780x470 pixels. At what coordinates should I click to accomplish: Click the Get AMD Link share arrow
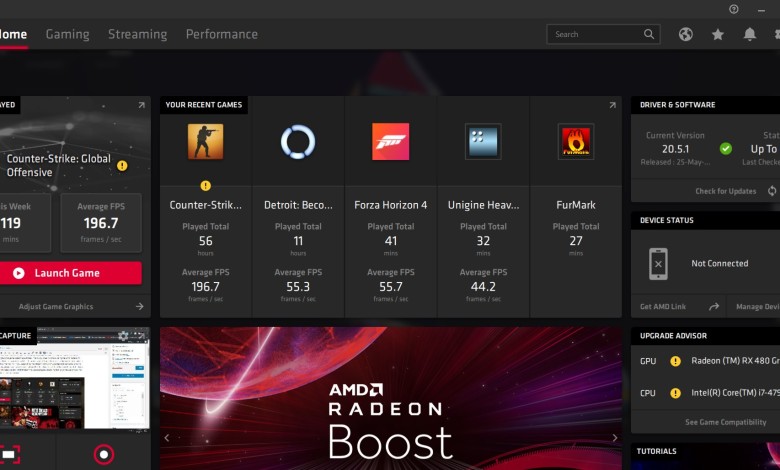714,306
